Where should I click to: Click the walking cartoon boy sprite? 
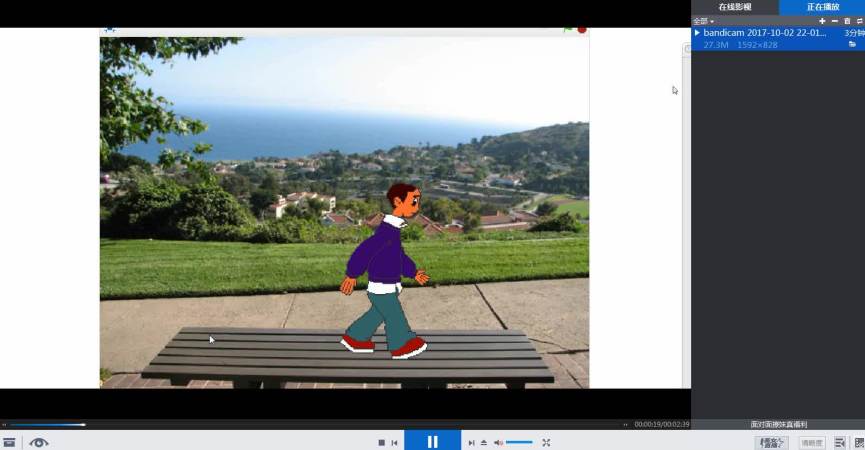[x=385, y=270]
